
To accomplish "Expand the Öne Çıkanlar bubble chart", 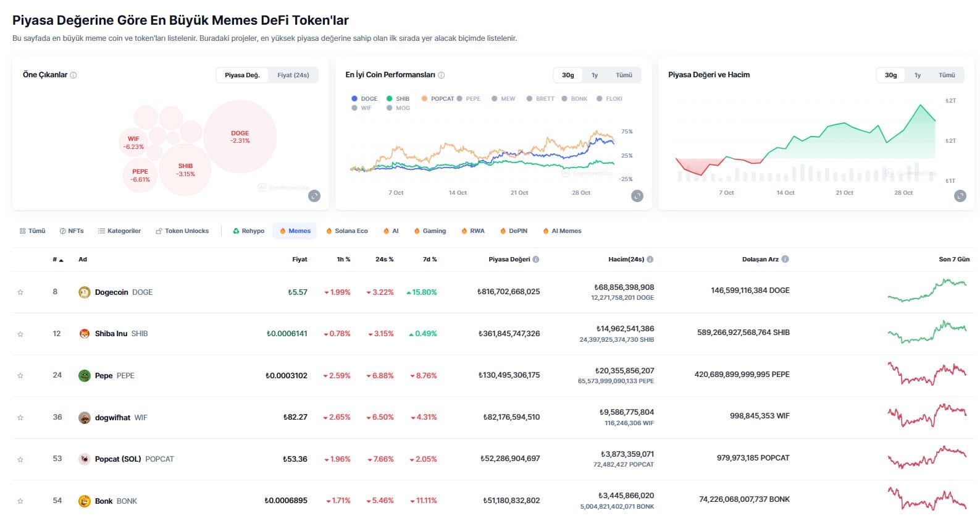I will [314, 196].
